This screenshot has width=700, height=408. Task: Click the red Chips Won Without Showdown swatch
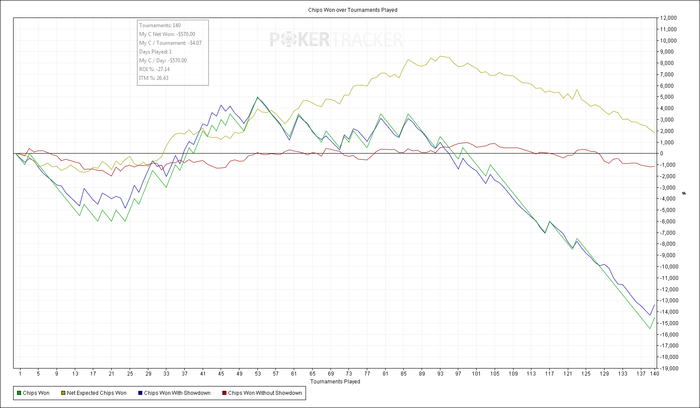(x=224, y=393)
